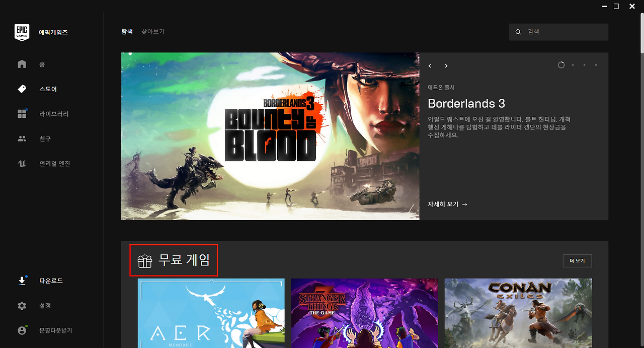The image size is (644, 348).
Task: Click the 애드온 출시 label
Action: [441, 87]
